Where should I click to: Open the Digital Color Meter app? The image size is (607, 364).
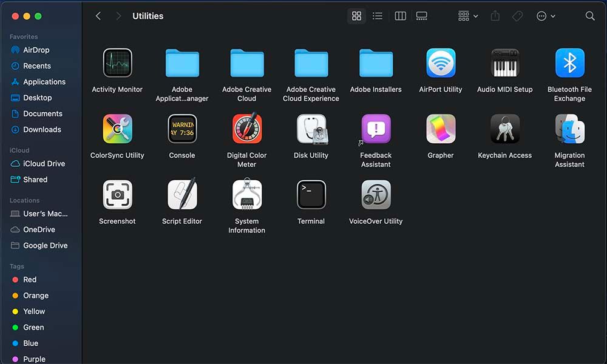pyautogui.click(x=246, y=129)
